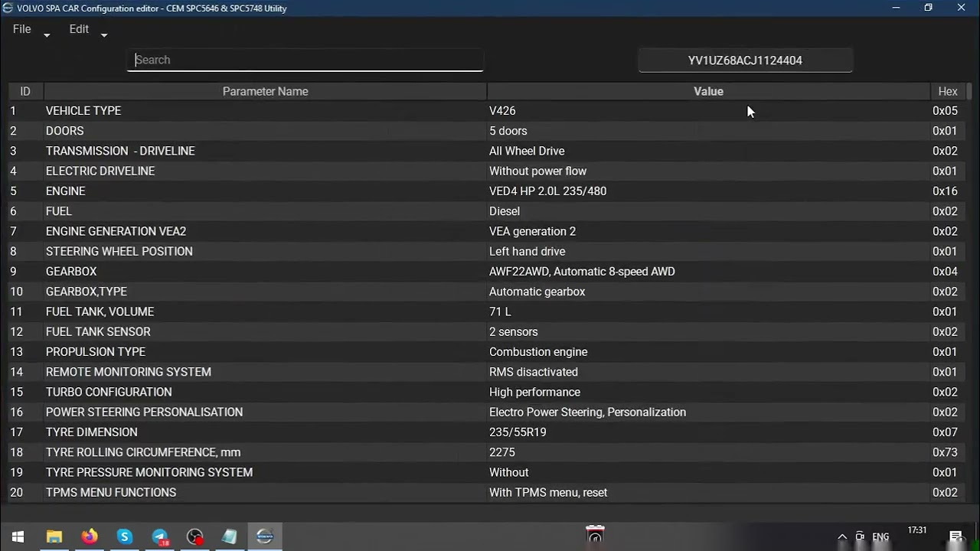Click the Combustion engine value
Screen dimensions: 980x551
538,352
